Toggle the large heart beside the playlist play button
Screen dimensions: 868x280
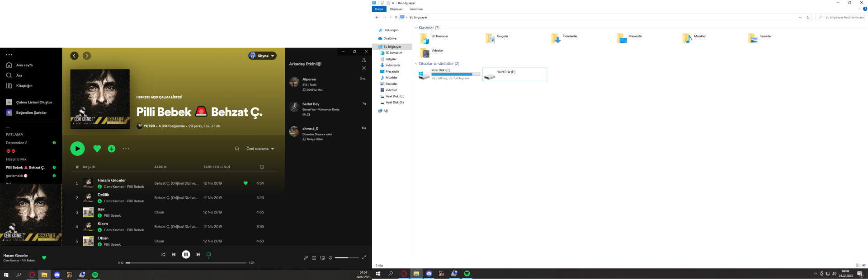point(97,149)
